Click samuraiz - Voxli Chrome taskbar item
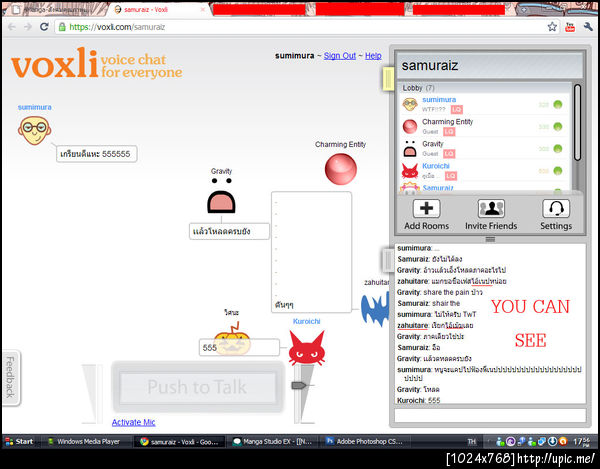 pyautogui.click(x=180, y=441)
